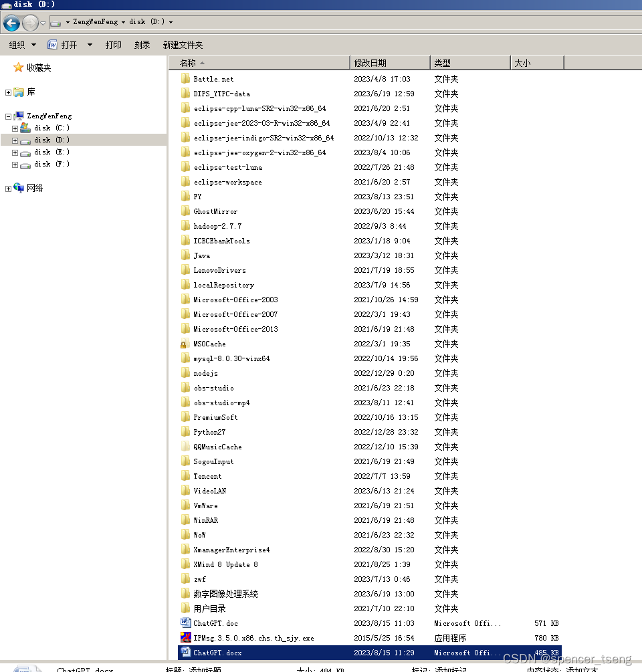This screenshot has width=642, height=672.
Task: Click the Back navigation arrow
Action: pyautogui.click(x=12, y=21)
